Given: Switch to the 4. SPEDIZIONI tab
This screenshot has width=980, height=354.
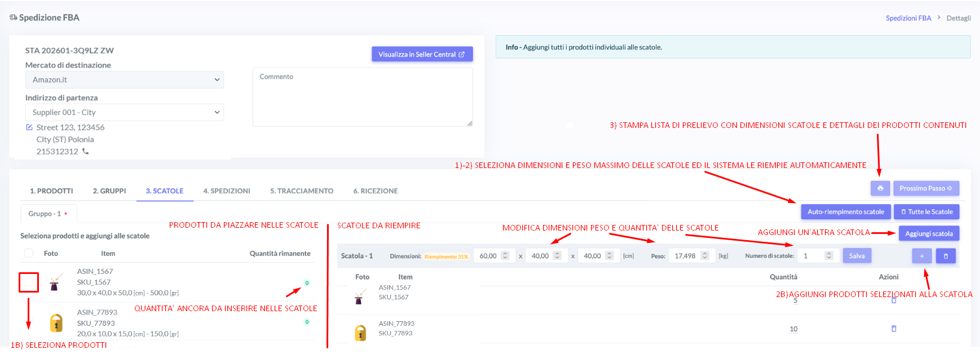Looking at the screenshot, I should tap(227, 191).
